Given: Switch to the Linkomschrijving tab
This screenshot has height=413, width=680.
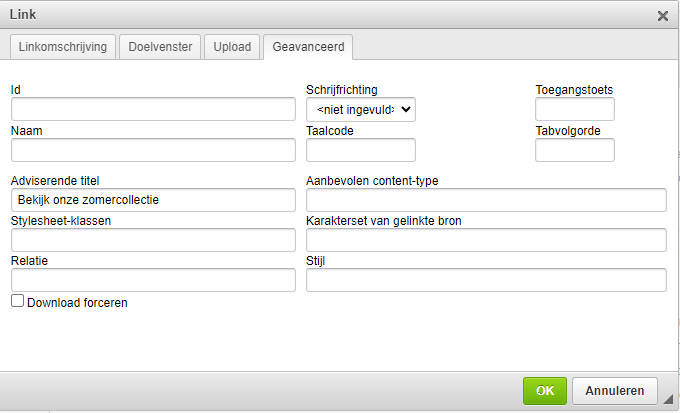Looking at the screenshot, I should (63, 47).
